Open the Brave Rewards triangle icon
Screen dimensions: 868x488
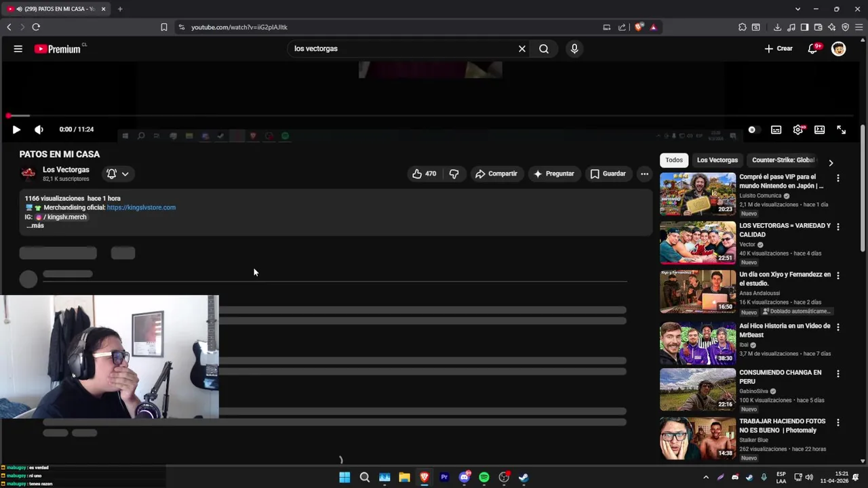[653, 27]
